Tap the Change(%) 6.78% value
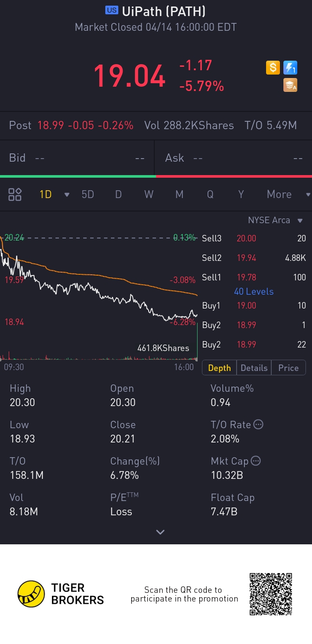 [x=124, y=475]
